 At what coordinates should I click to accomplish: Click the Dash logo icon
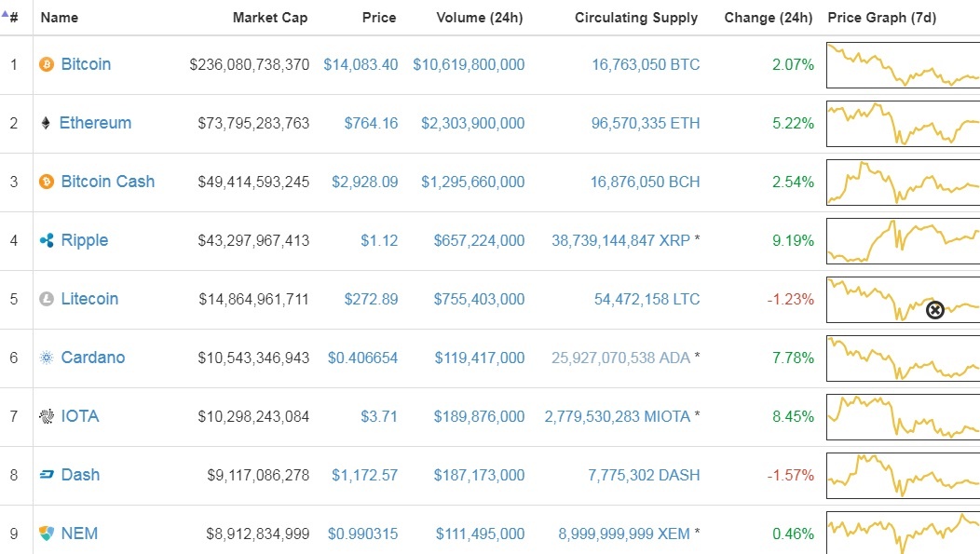(46, 475)
